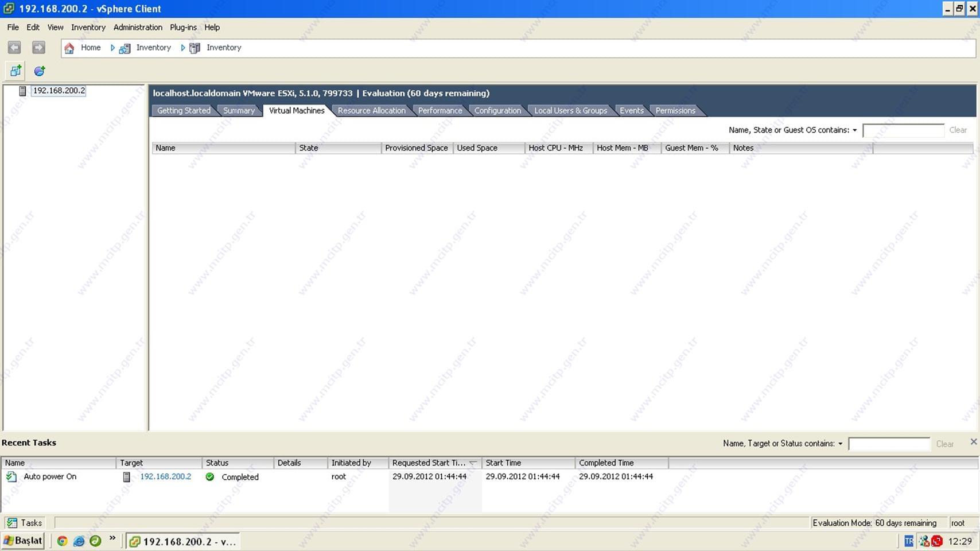Open Local Users & Groups tab

click(x=570, y=111)
